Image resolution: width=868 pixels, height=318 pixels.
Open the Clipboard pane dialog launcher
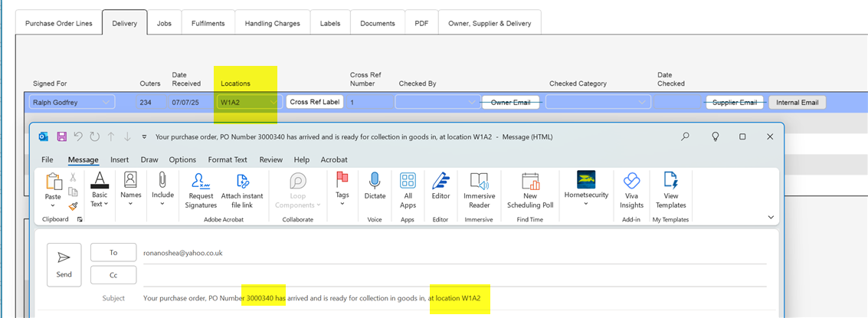pyautogui.click(x=80, y=220)
